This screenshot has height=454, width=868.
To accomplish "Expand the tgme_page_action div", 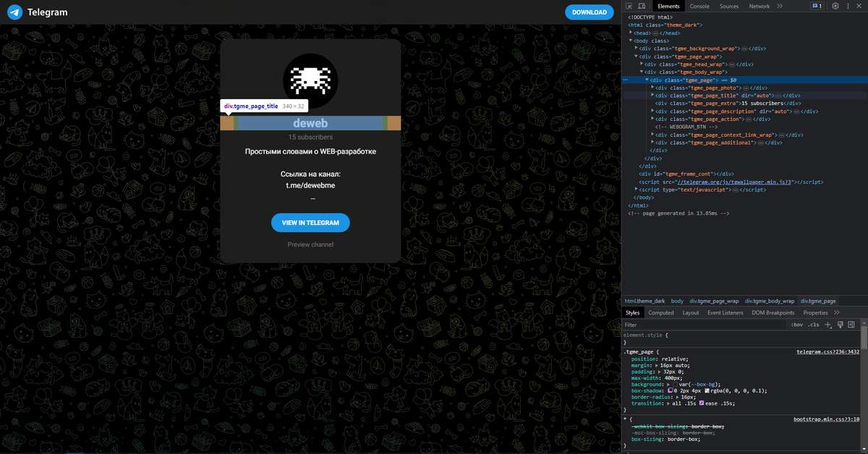I will click(653, 119).
